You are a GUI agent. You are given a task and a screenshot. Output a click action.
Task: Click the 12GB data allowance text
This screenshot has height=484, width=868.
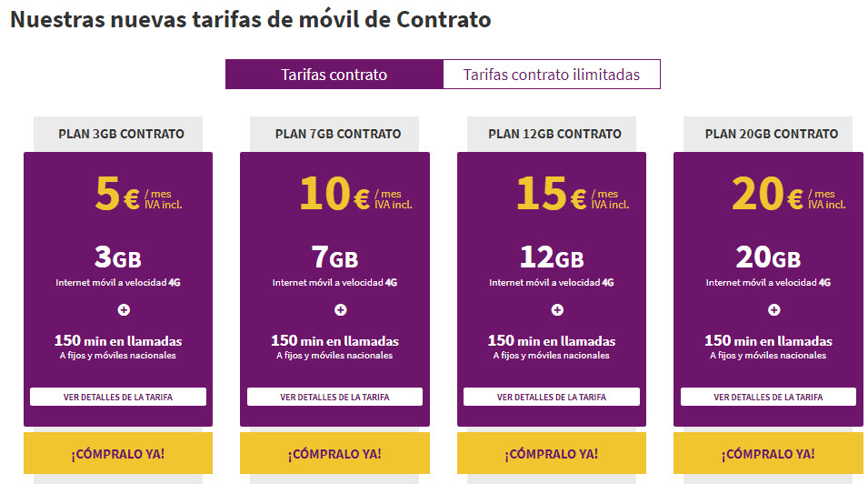552,257
